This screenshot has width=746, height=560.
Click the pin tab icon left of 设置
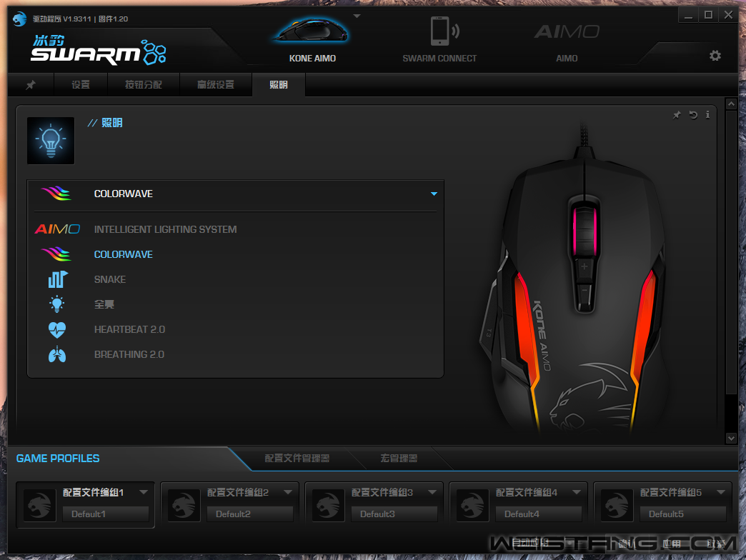pyautogui.click(x=31, y=85)
